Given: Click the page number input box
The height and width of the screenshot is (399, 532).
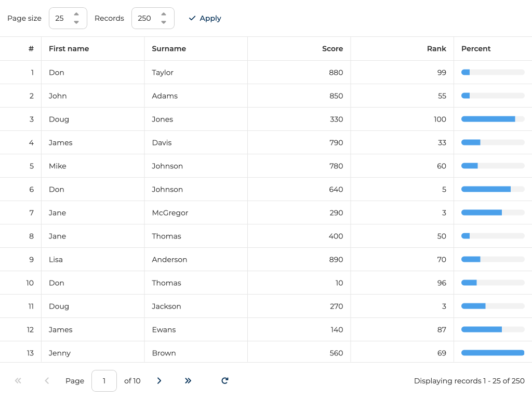Looking at the screenshot, I should coord(104,381).
